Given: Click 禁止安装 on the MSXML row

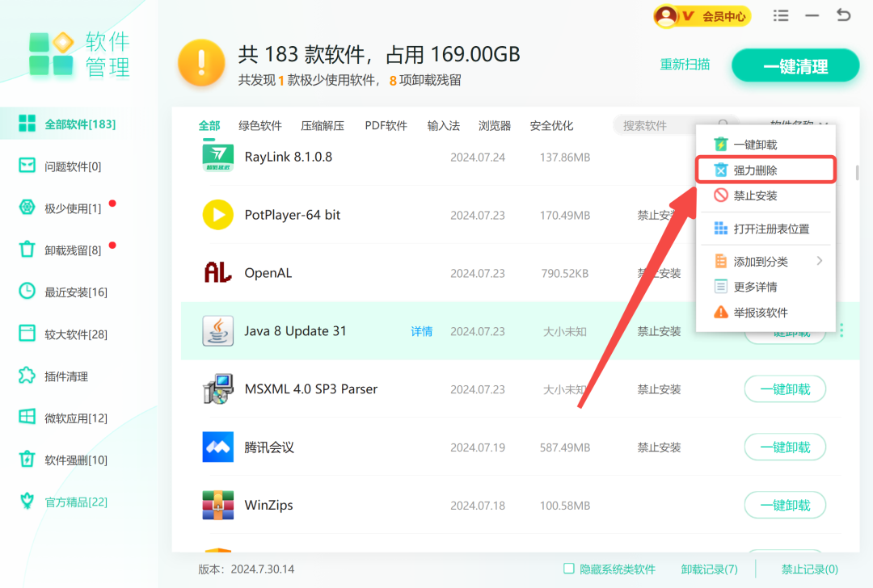Looking at the screenshot, I should (x=660, y=389).
